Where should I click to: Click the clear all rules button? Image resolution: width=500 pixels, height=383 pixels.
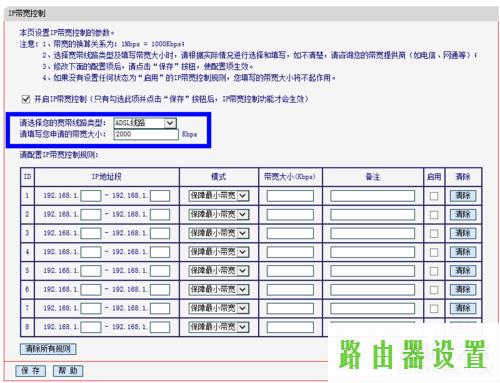(x=48, y=349)
